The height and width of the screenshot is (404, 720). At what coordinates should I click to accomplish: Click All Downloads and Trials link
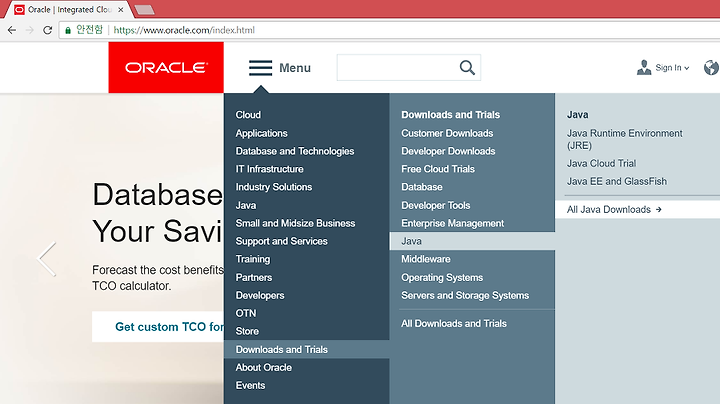pyautogui.click(x=454, y=323)
